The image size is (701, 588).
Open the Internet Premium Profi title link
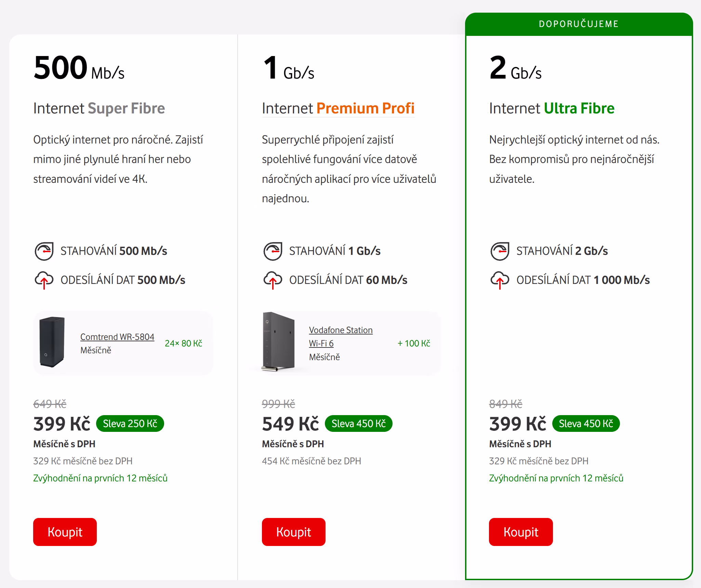[x=338, y=108]
